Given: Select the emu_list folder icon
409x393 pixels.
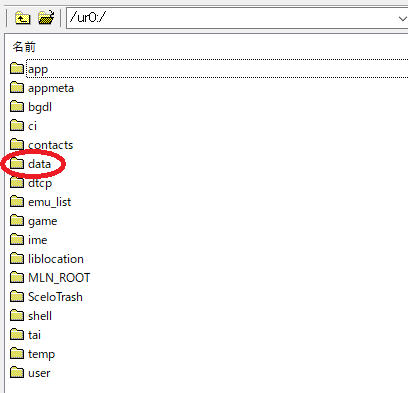Looking at the screenshot, I should pos(17,201).
